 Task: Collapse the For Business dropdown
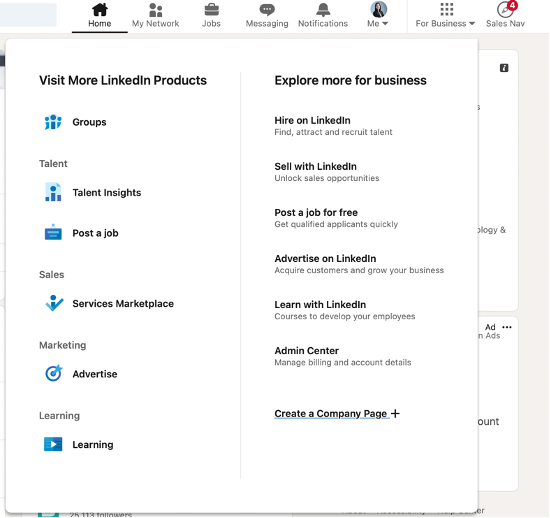pos(445,23)
